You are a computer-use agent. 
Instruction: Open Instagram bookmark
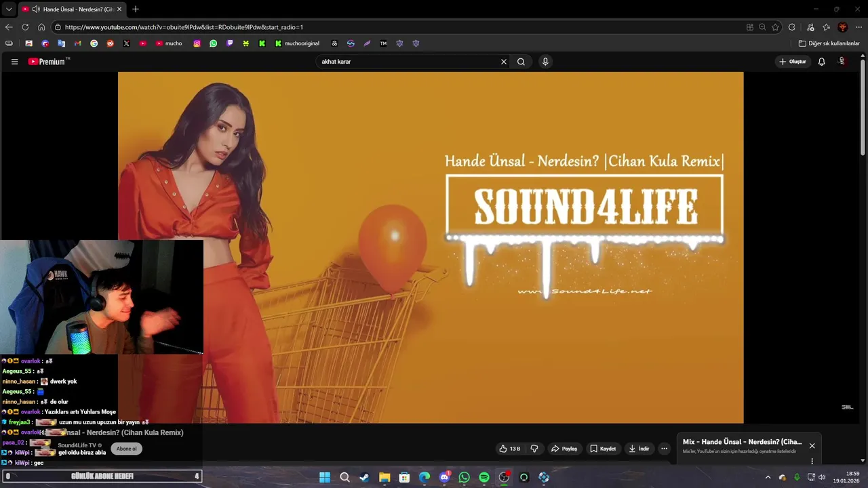point(197,43)
